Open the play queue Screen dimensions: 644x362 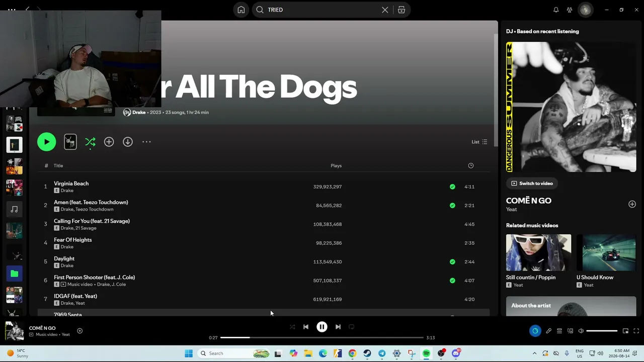(559, 331)
